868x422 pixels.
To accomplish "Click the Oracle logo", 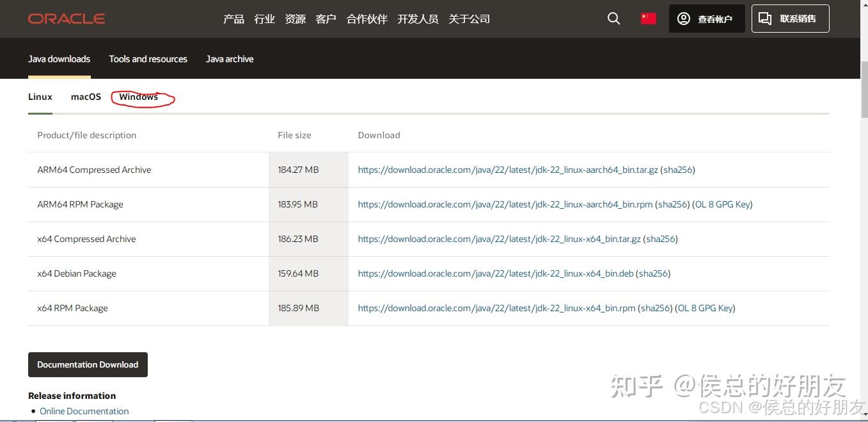I will click(67, 19).
